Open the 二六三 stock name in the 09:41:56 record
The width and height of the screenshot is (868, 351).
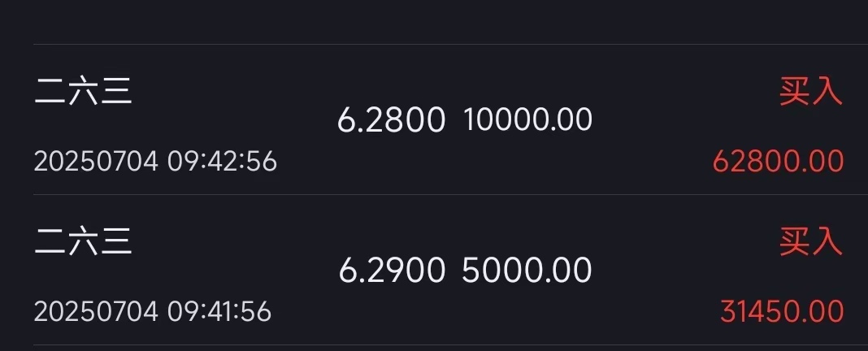[x=83, y=242]
